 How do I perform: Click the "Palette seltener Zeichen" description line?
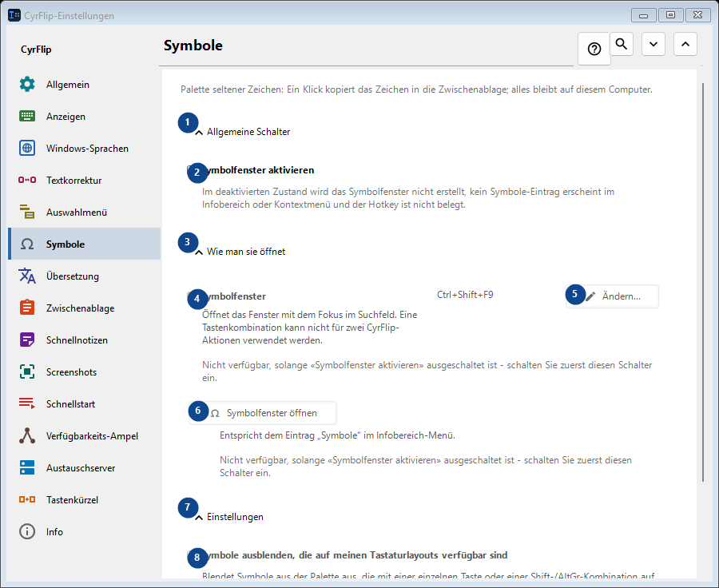[x=416, y=89]
